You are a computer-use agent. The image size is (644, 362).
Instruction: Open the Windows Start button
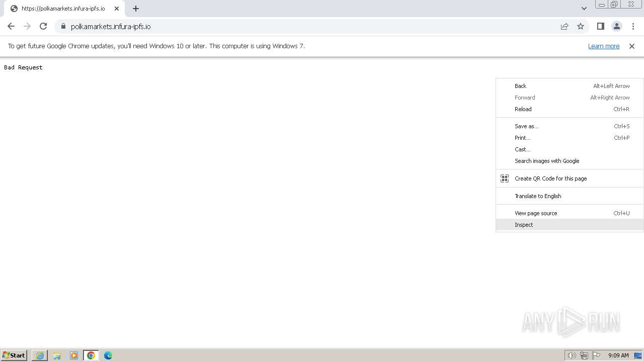click(14, 355)
